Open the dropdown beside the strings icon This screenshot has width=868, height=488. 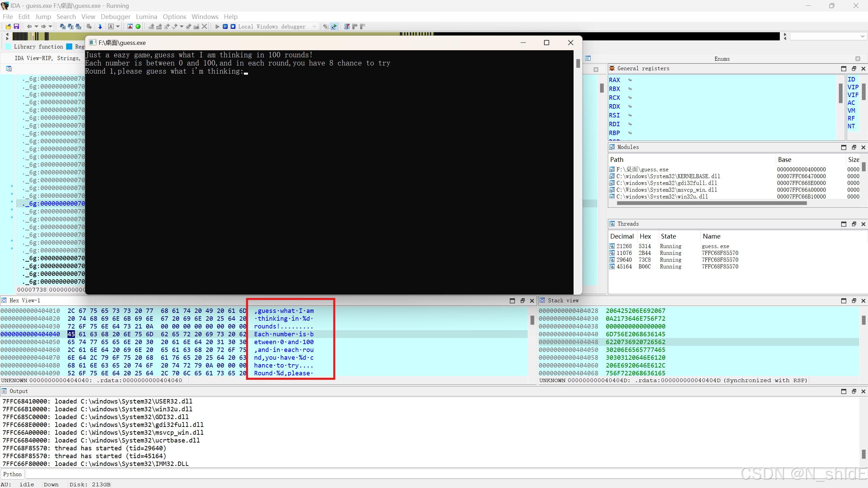[117, 26]
